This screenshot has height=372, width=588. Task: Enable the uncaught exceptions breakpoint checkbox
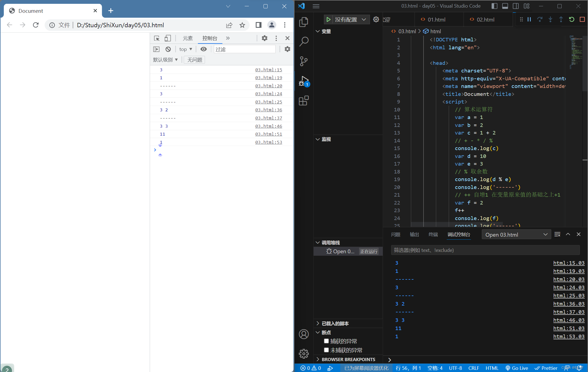coord(326,350)
